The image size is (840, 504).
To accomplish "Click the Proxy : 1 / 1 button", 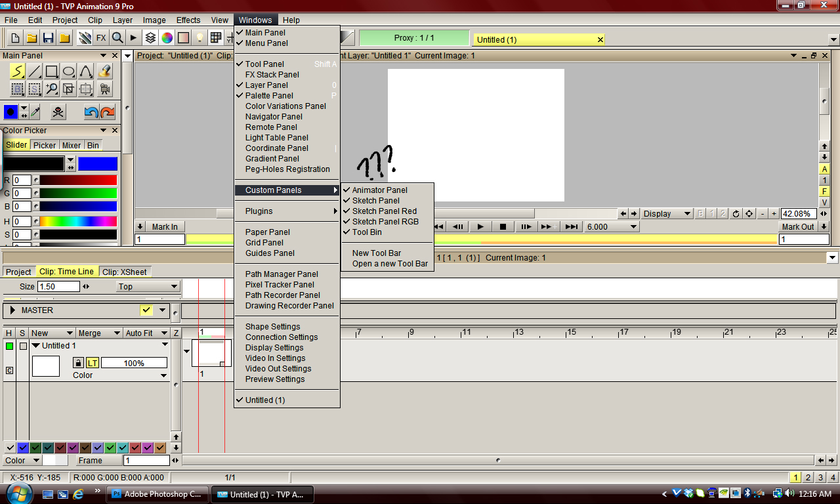I will [414, 38].
